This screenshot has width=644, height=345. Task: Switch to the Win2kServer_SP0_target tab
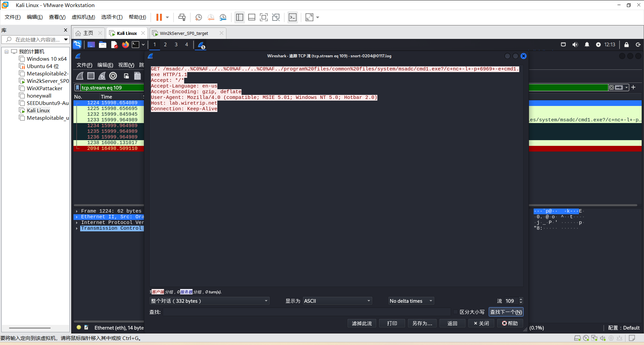(x=188, y=33)
